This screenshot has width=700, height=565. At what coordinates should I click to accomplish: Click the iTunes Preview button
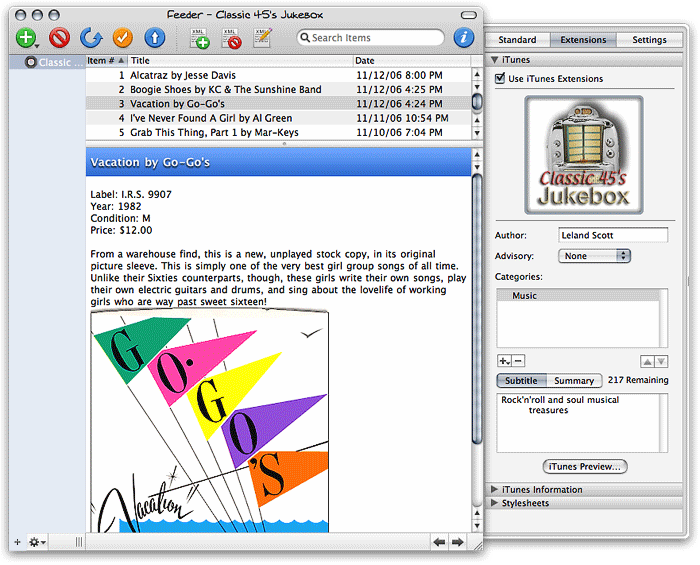[585, 466]
